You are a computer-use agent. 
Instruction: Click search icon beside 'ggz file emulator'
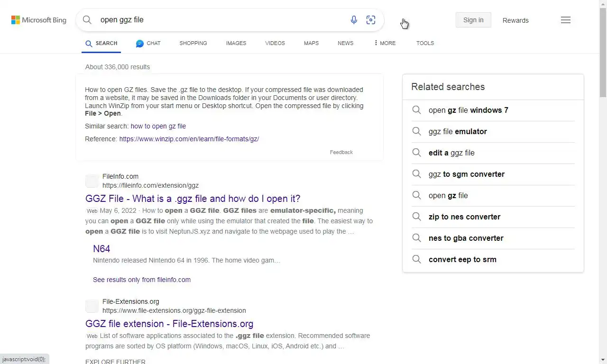pyautogui.click(x=416, y=131)
